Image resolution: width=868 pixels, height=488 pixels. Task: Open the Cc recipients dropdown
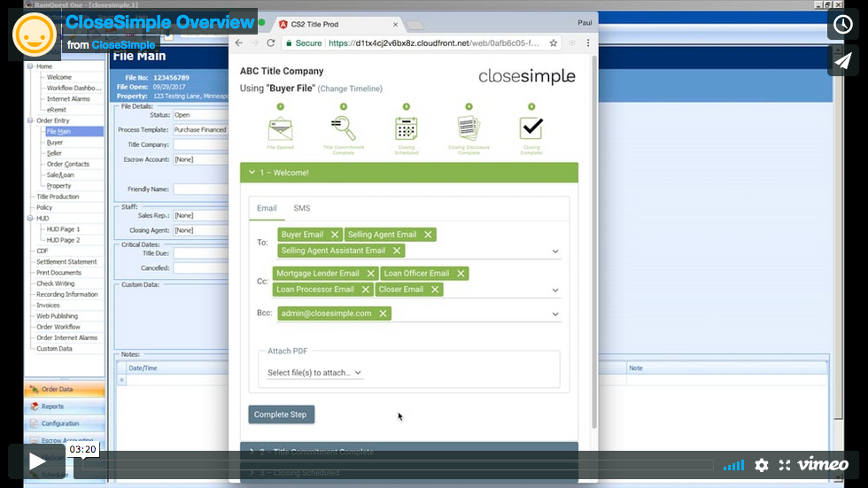coord(555,290)
